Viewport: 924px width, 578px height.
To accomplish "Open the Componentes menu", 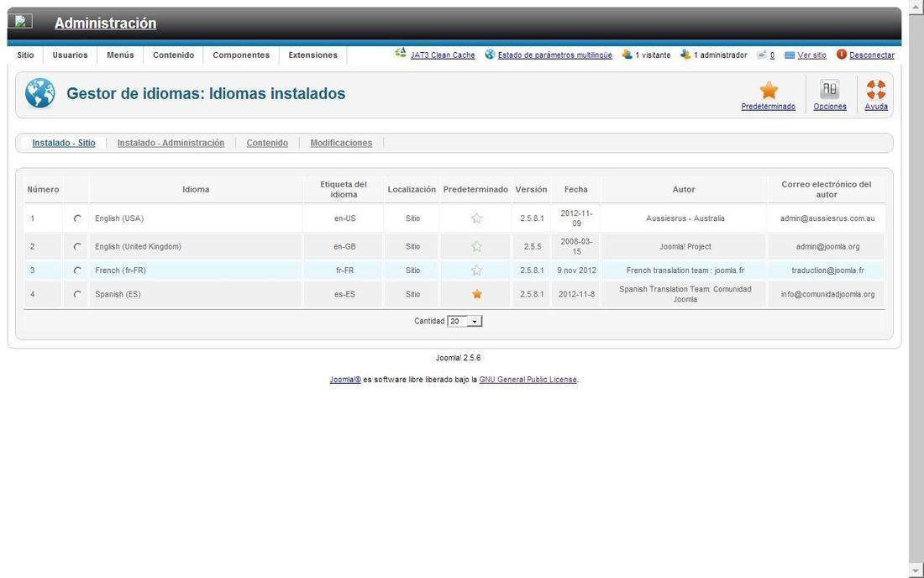I will (241, 55).
